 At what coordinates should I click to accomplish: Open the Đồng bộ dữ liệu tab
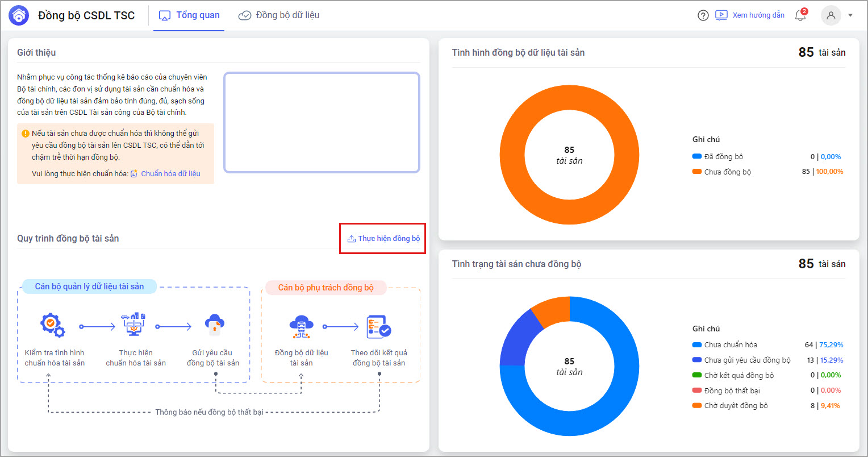point(279,15)
